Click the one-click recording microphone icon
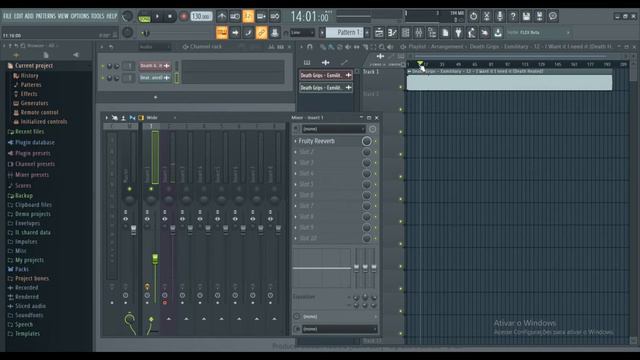This screenshot has width=640, height=360. click(500, 16)
